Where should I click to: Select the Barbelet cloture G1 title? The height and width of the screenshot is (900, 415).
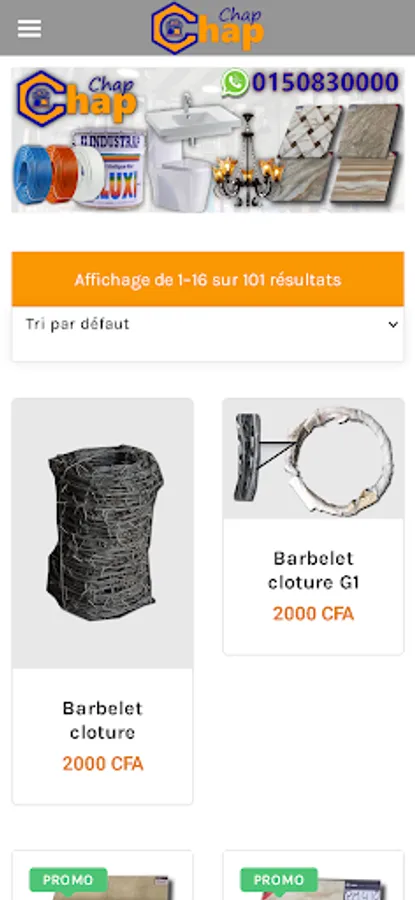point(313,570)
